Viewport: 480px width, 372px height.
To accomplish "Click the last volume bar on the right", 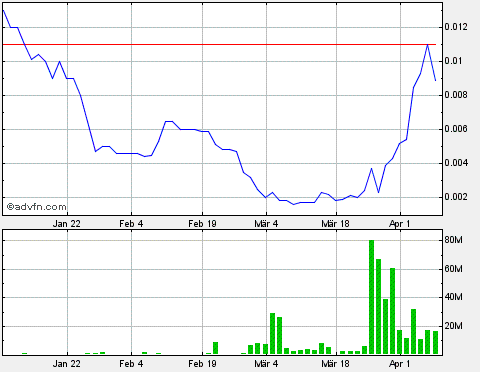I will click(x=435, y=342).
